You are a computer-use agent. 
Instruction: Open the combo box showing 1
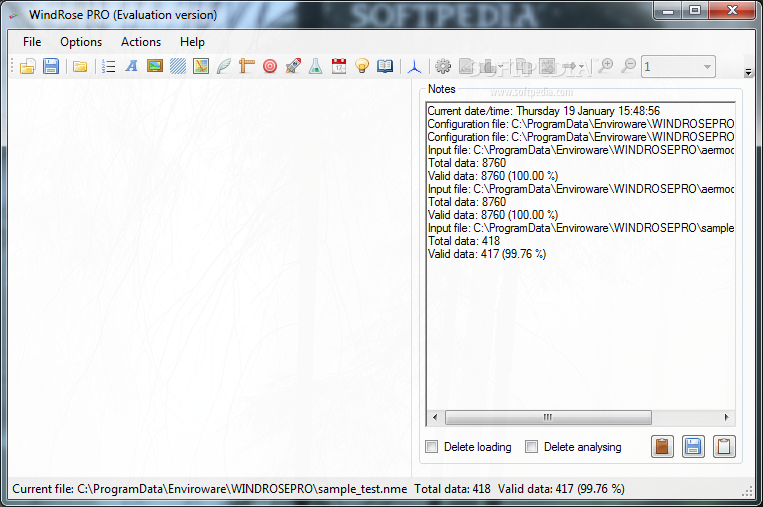[x=678, y=67]
